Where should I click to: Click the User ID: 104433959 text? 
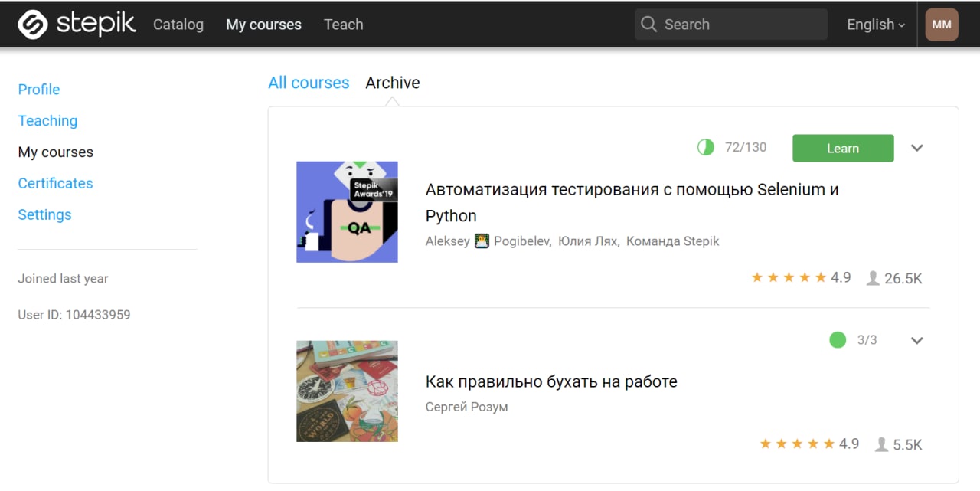point(74,315)
